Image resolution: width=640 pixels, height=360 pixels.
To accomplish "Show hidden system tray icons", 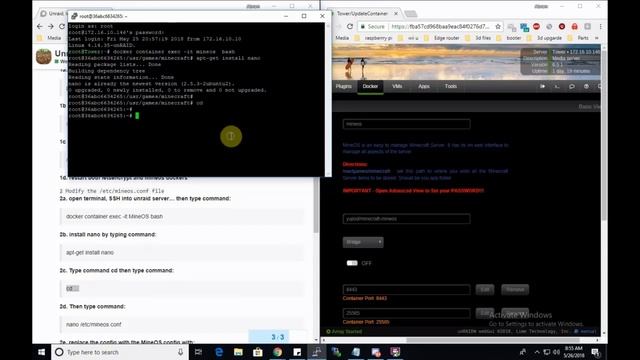I will click(537, 352).
